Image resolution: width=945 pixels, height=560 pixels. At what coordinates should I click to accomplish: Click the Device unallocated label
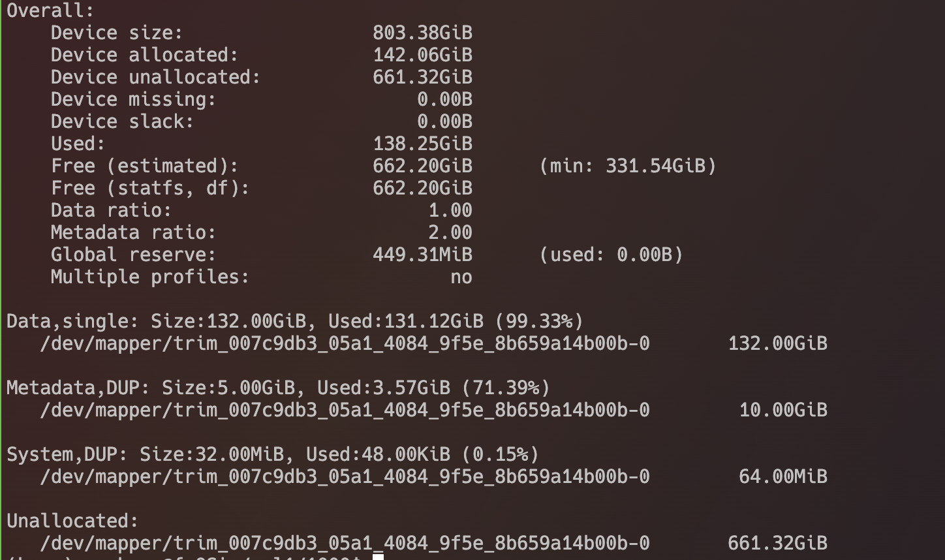pyautogui.click(x=155, y=77)
